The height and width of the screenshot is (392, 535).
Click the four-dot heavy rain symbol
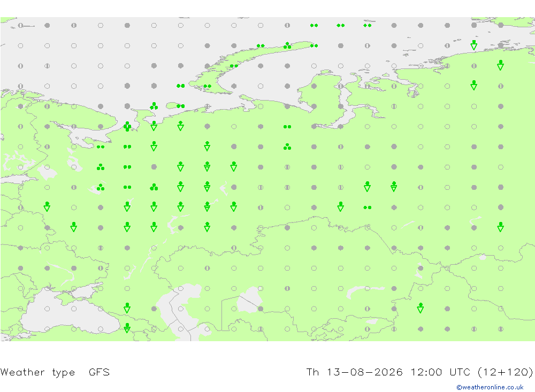(127, 127)
